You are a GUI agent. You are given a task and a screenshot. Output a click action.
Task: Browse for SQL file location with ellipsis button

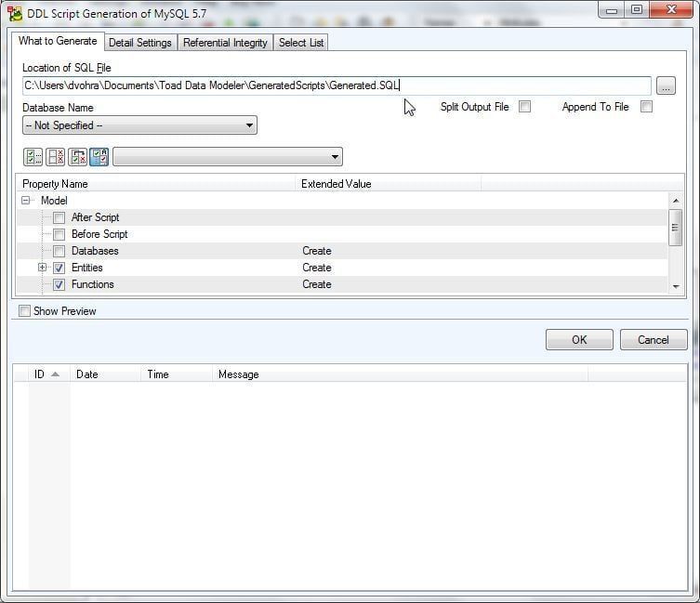tap(666, 85)
